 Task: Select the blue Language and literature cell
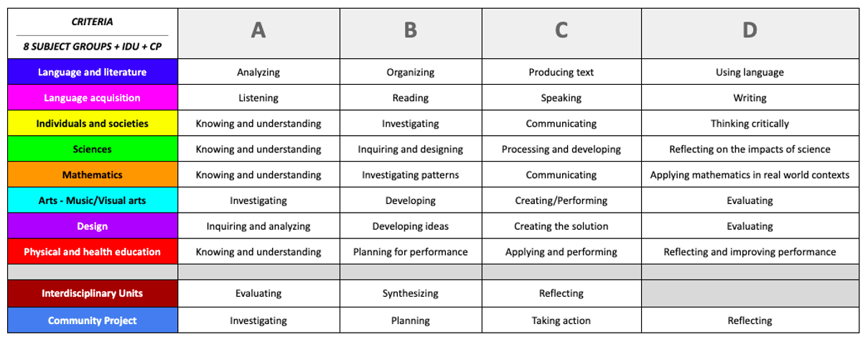[92, 72]
